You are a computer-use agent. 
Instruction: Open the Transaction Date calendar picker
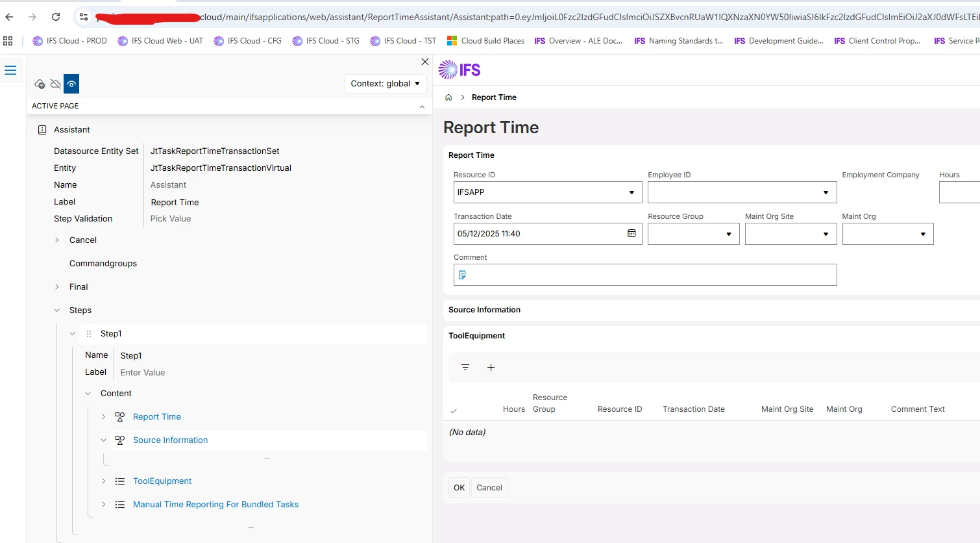[631, 234]
